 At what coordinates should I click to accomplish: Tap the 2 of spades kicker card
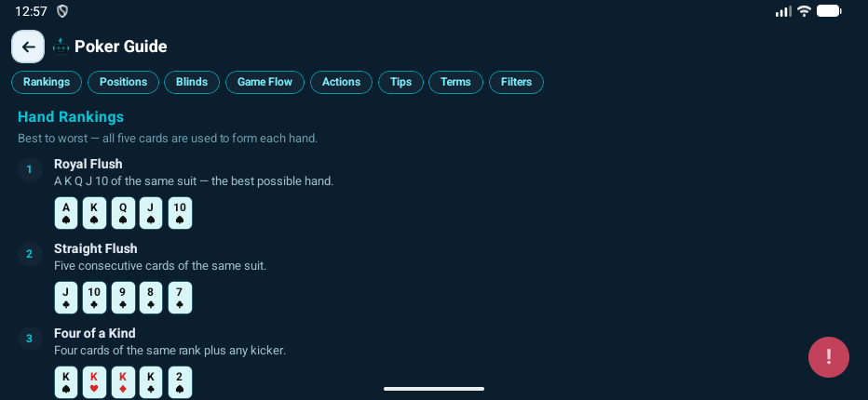point(180,381)
